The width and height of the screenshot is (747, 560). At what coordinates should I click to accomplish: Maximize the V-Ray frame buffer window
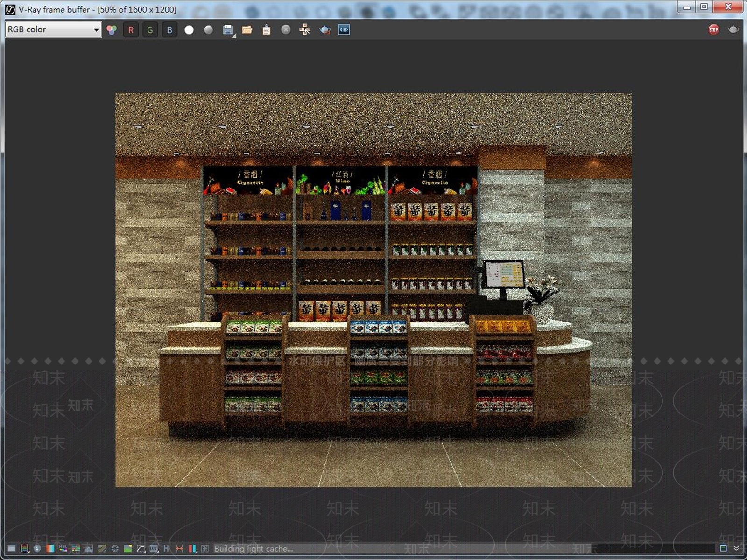(704, 7)
